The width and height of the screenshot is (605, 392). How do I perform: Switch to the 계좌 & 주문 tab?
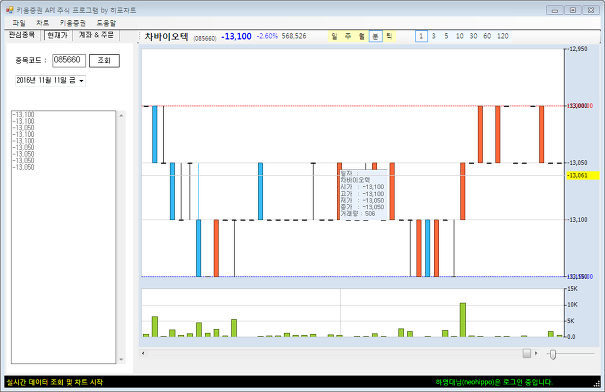96,35
